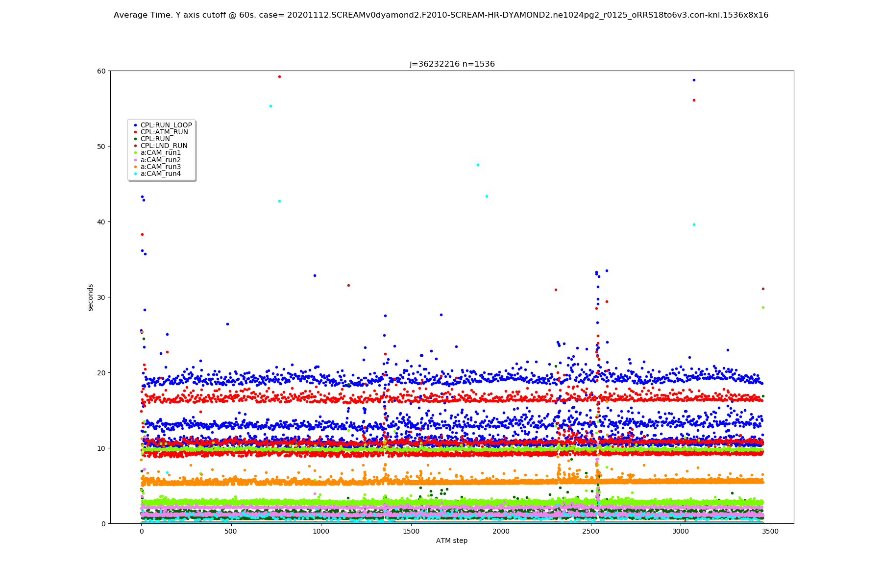
Task: Click the red outlier point near 59 seconds
Action: [x=279, y=76]
